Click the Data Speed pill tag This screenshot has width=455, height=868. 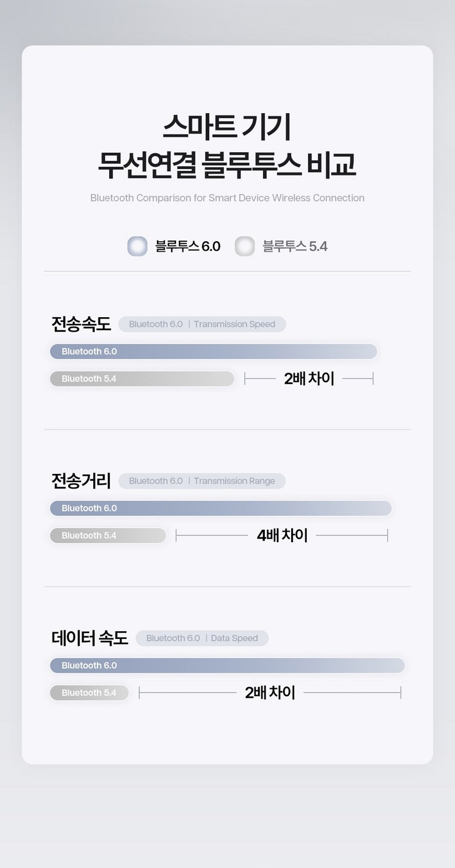point(202,638)
